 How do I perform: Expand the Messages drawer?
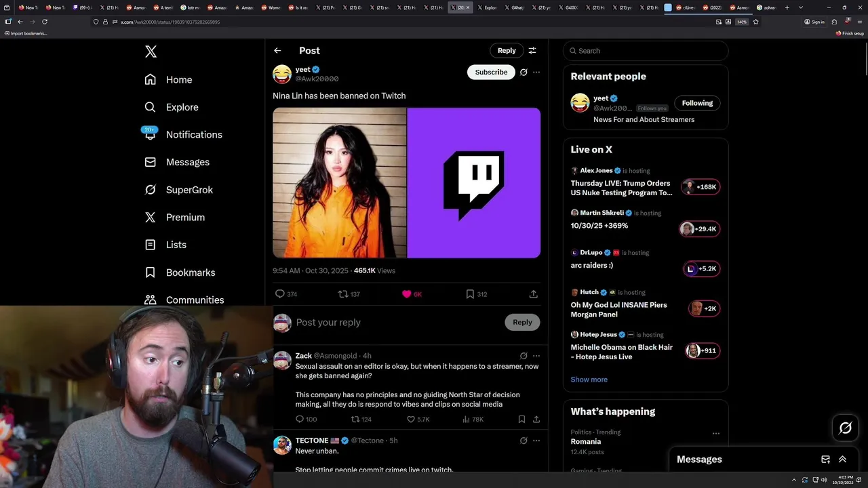842,460
